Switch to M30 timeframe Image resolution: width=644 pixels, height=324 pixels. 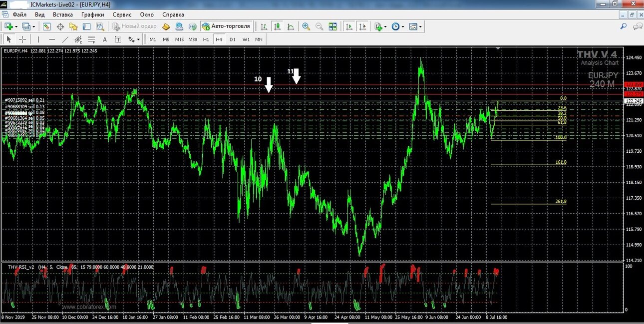193,39
